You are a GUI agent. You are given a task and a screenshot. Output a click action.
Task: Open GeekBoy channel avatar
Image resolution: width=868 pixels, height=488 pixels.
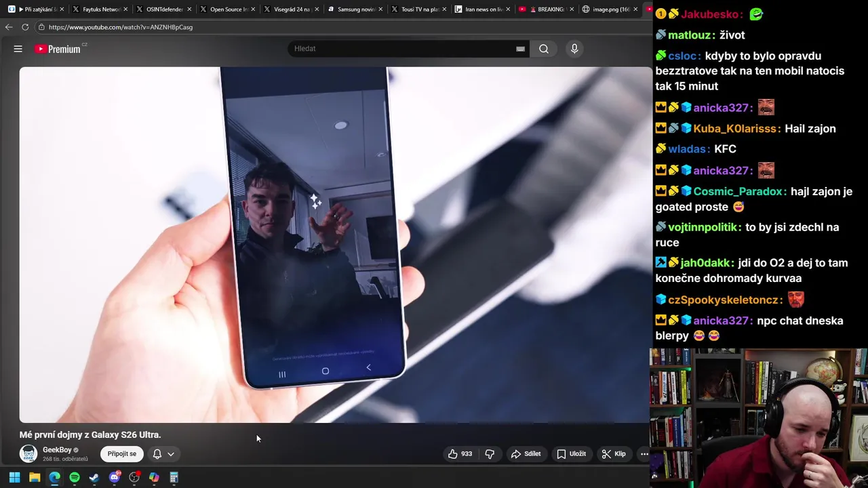[28, 453]
